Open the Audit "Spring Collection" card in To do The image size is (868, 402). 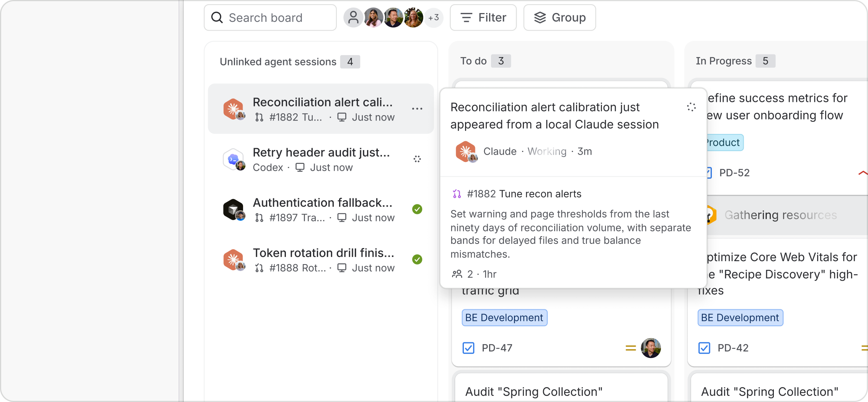(561, 388)
